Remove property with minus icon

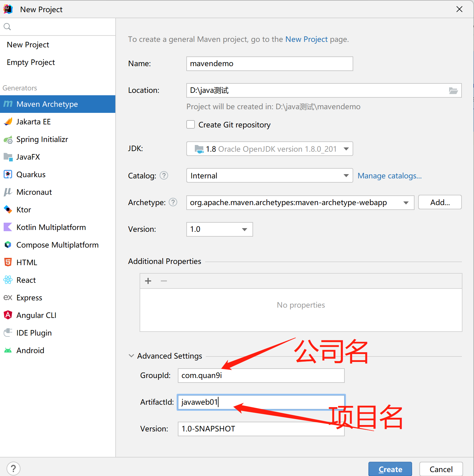tap(164, 281)
